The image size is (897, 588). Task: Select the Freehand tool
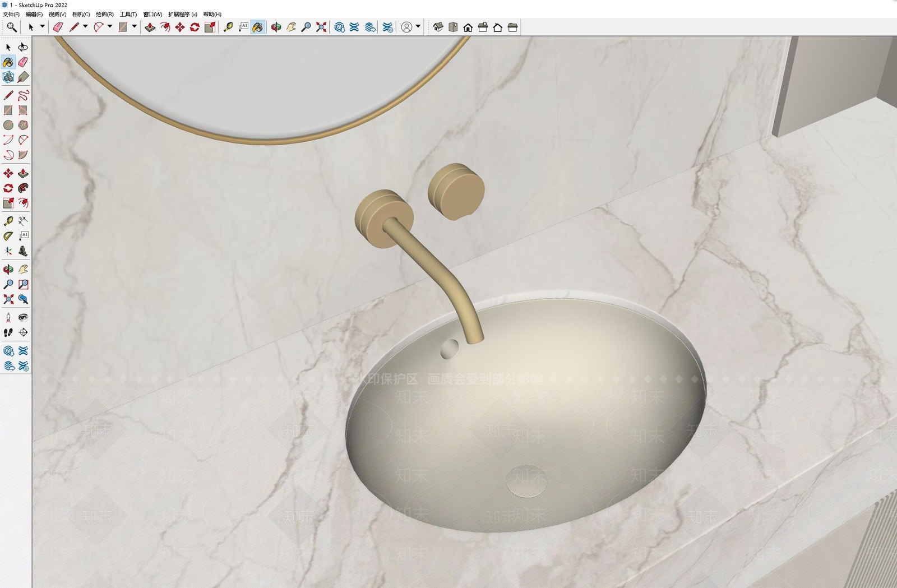click(x=23, y=95)
